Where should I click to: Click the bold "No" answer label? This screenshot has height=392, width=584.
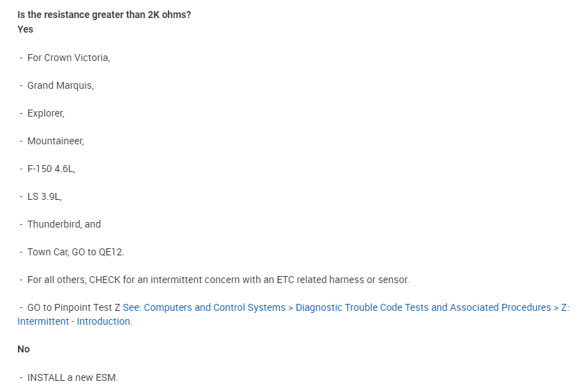click(24, 349)
